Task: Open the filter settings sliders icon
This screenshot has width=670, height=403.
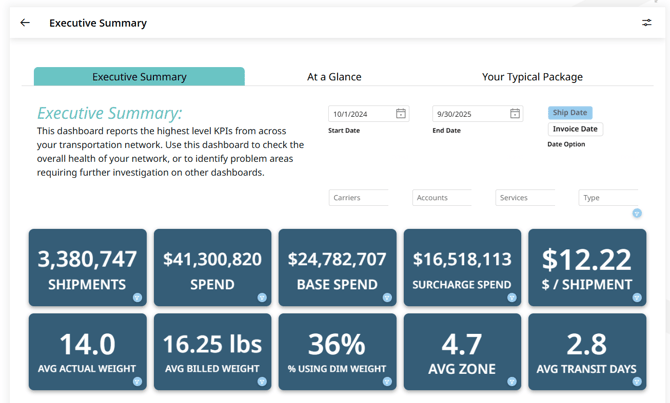Action: coord(646,22)
